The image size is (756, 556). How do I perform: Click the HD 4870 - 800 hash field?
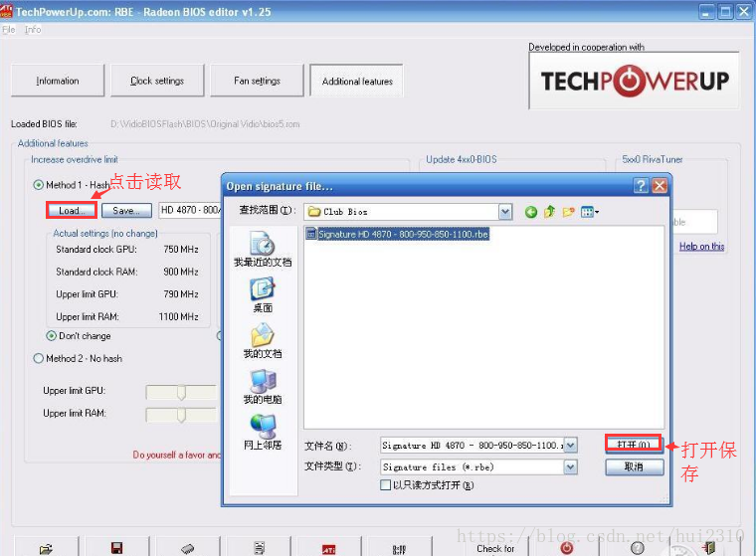pyautogui.click(x=190, y=210)
